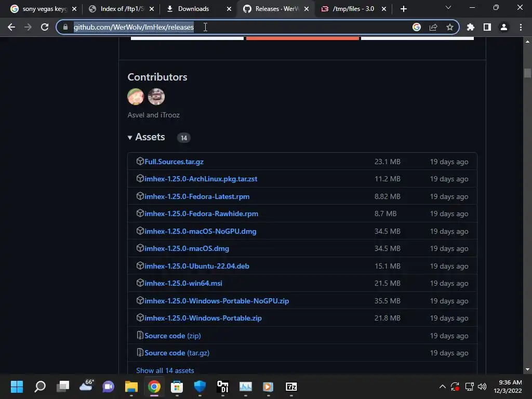Open File Explorer from taskbar
This screenshot has height=399, width=532.
(x=131, y=387)
